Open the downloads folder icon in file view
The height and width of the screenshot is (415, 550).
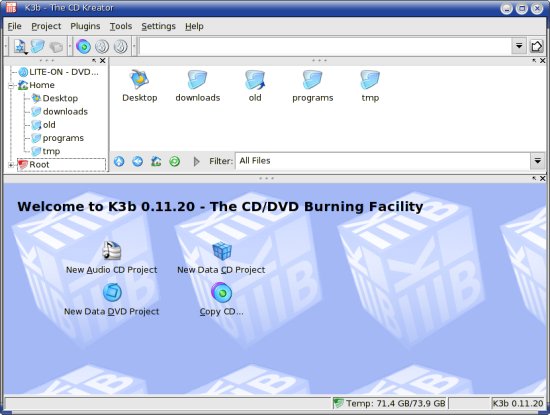(x=197, y=86)
